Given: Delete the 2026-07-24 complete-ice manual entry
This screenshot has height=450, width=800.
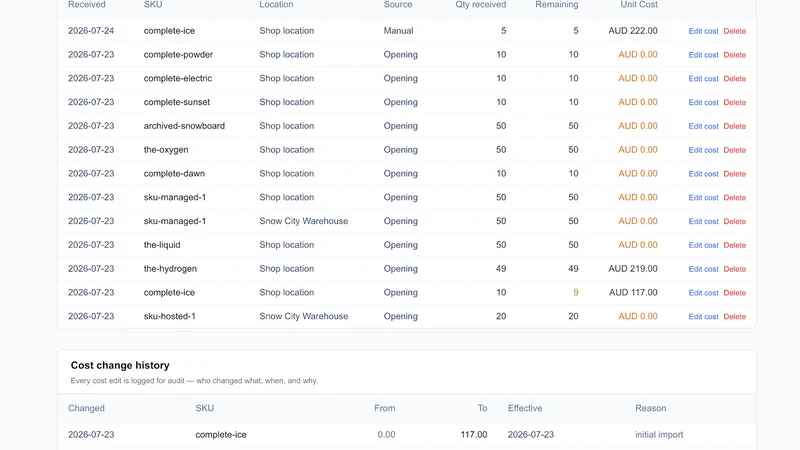Looking at the screenshot, I should (735, 31).
